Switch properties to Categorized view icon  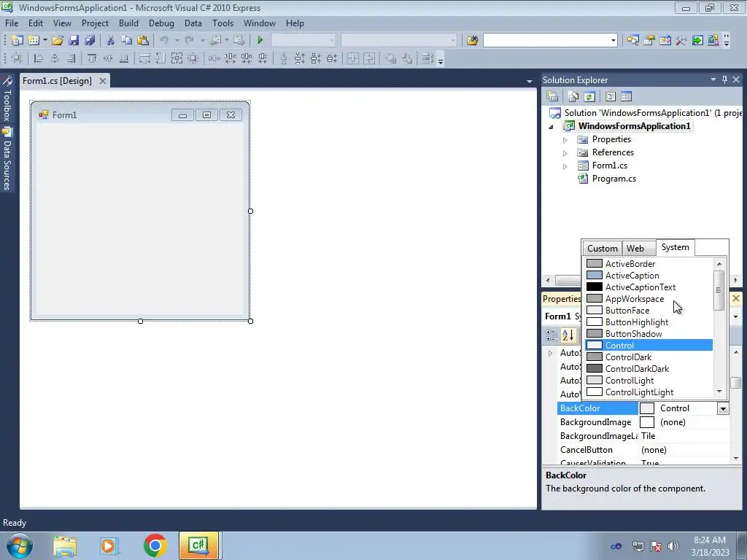[x=551, y=335]
